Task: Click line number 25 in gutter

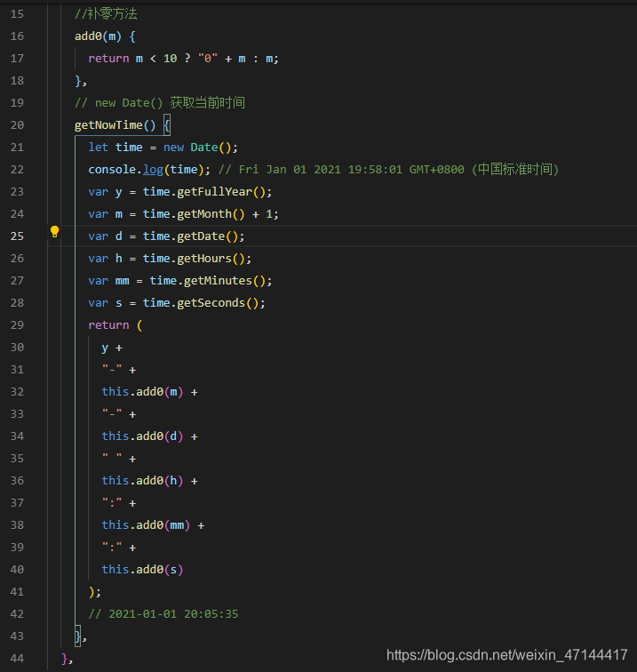Action: tap(17, 236)
